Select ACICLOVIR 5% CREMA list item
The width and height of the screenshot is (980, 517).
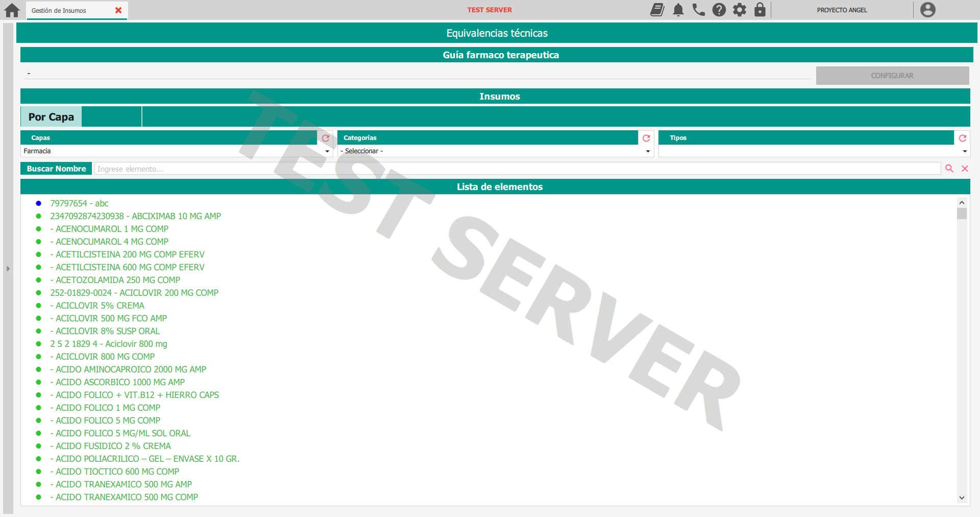pos(100,306)
